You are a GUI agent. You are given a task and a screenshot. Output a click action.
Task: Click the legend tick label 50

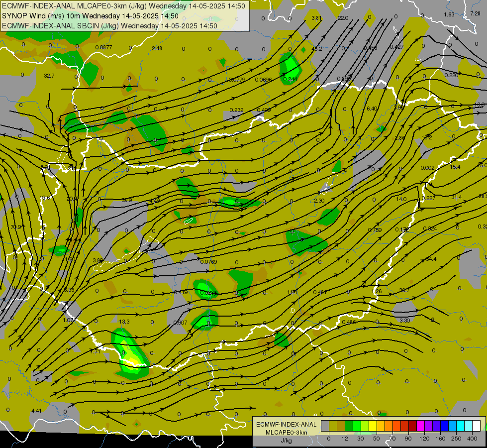(x=377, y=439)
